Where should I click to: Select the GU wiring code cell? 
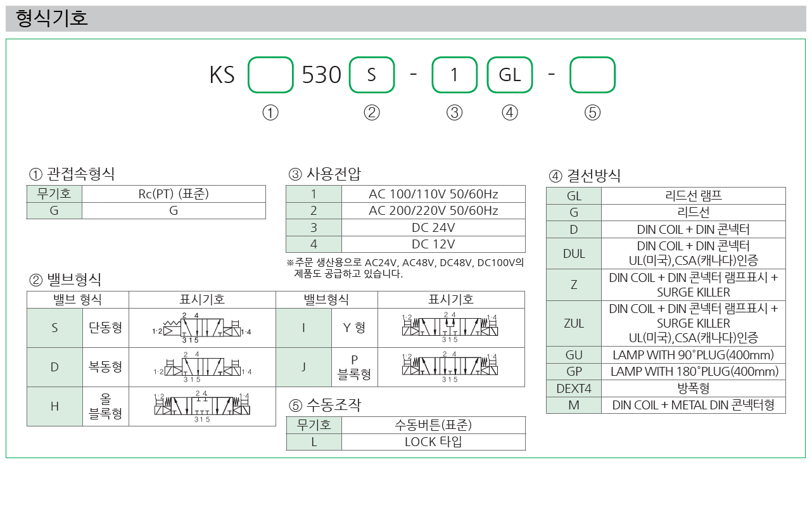pos(574,355)
